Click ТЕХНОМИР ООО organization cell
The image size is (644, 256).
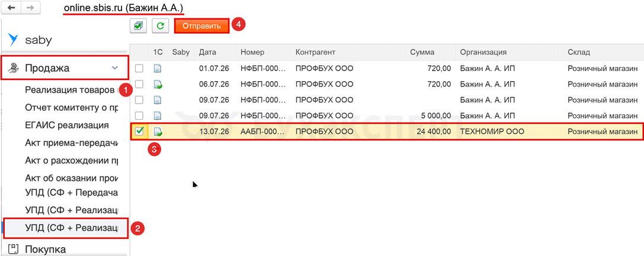point(492,132)
